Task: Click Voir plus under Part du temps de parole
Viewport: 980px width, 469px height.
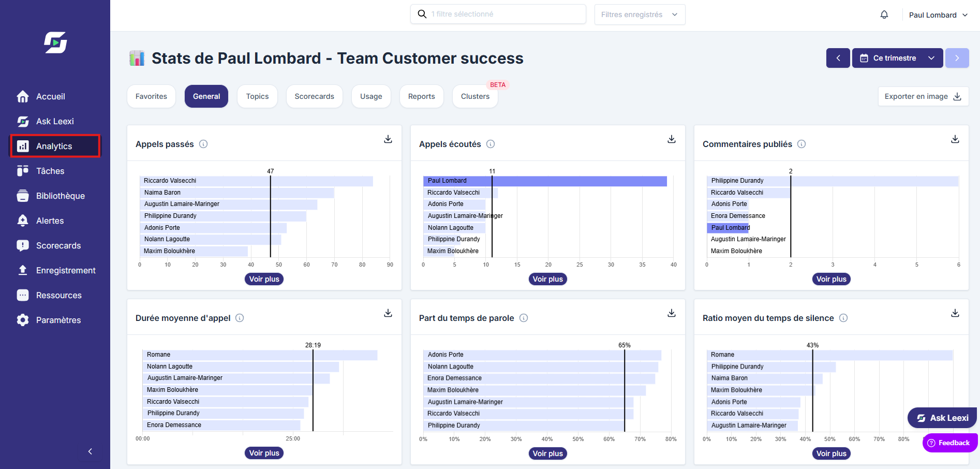Action: click(547, 453)
